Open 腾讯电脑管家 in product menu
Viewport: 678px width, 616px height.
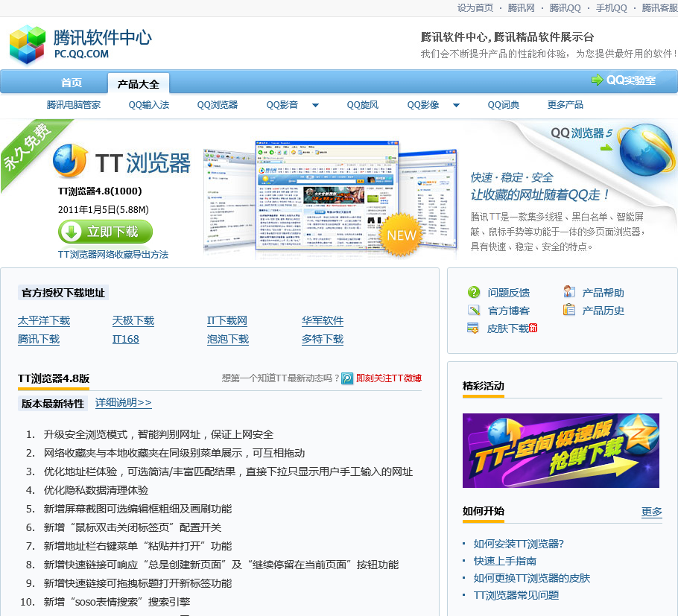[x=74, y=105]
